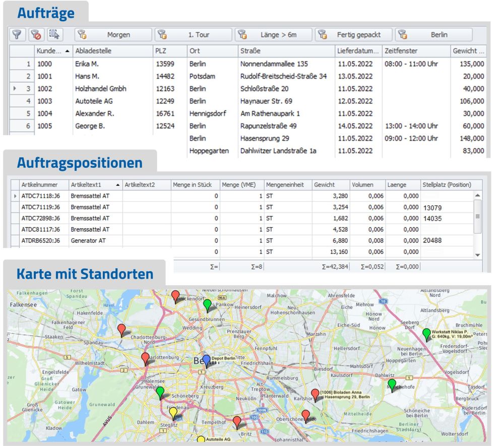504x446 pixels.
Task: Click the weight sum Σ=42,384 footer
Action: 335,267
